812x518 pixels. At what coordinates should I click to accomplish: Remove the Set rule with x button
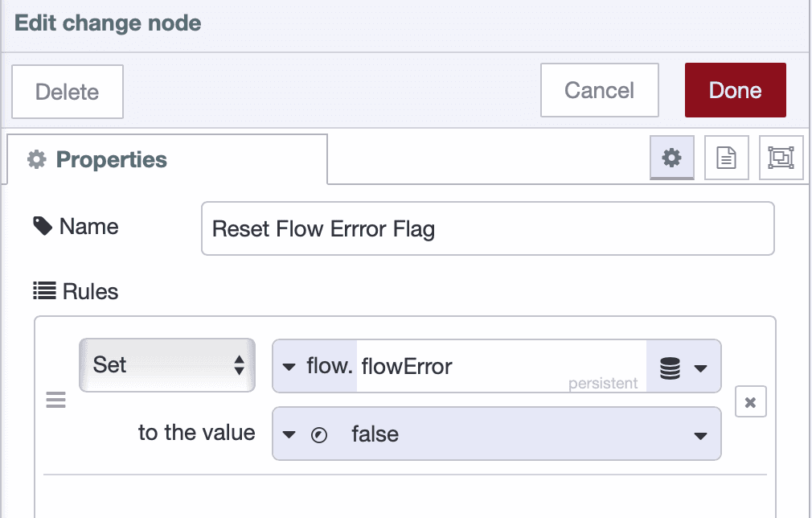tap(750, 401)
